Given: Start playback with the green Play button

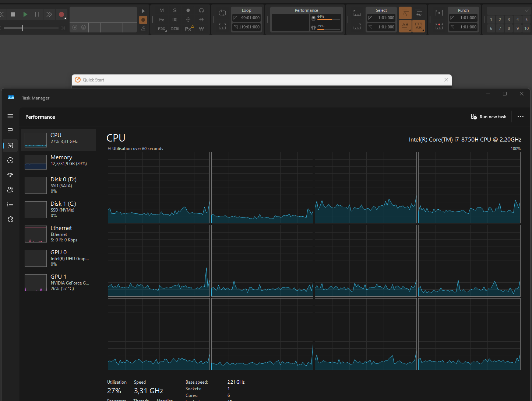Looking at the screenshot, I should (x=25, y=14).
